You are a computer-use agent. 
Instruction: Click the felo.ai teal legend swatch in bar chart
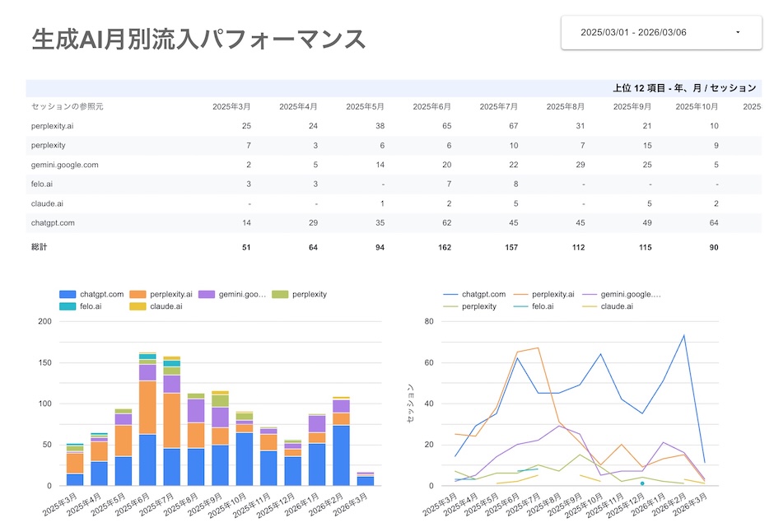[68, 306]
